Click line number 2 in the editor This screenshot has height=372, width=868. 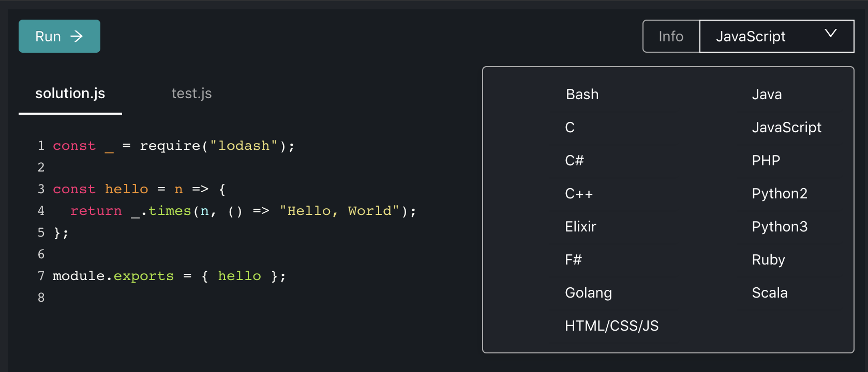pos(41,167)
